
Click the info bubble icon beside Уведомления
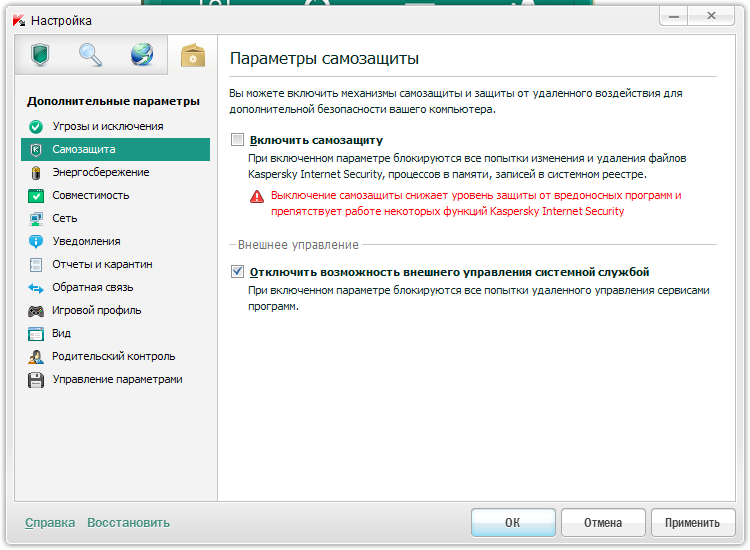tap(36, 242)
